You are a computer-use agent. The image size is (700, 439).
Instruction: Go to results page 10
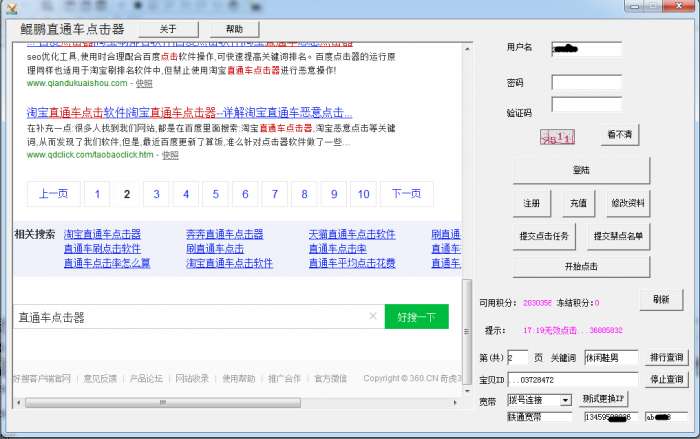click(363, 194)
